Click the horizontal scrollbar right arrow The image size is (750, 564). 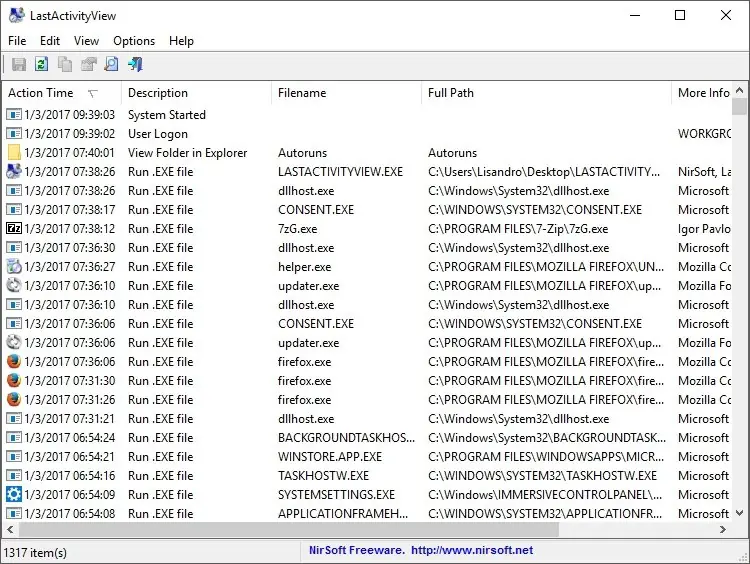(x=723, y=530)
